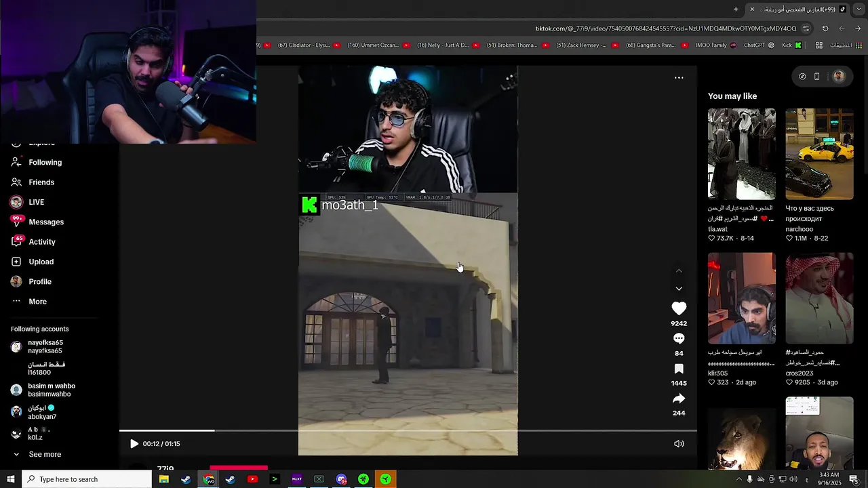Viewport: 868px width, 488px height.
Task: Go back in the browser
Action: pyautogui.click(x=858, y=28)
